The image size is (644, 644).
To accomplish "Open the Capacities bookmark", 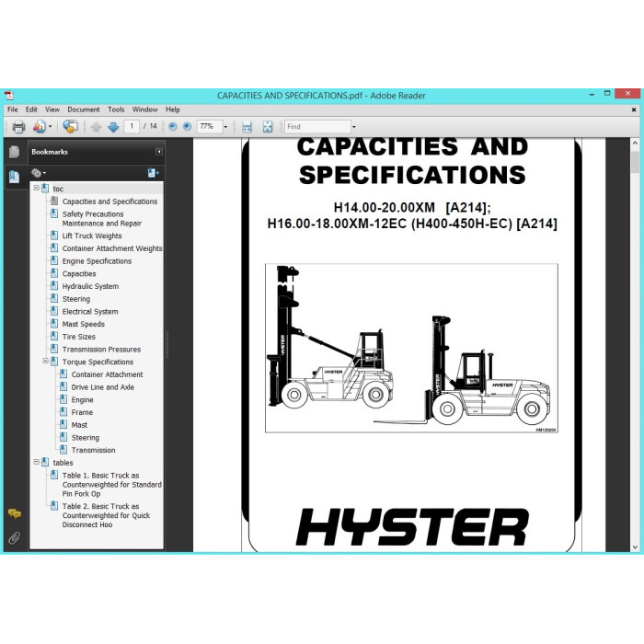I will tap(79, 274).
